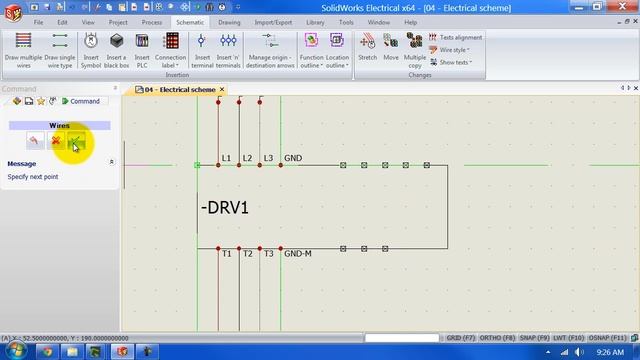The image size is (640, 360).
Task: Toggle SNAP (F9) mode
Action: click(534, 338)
